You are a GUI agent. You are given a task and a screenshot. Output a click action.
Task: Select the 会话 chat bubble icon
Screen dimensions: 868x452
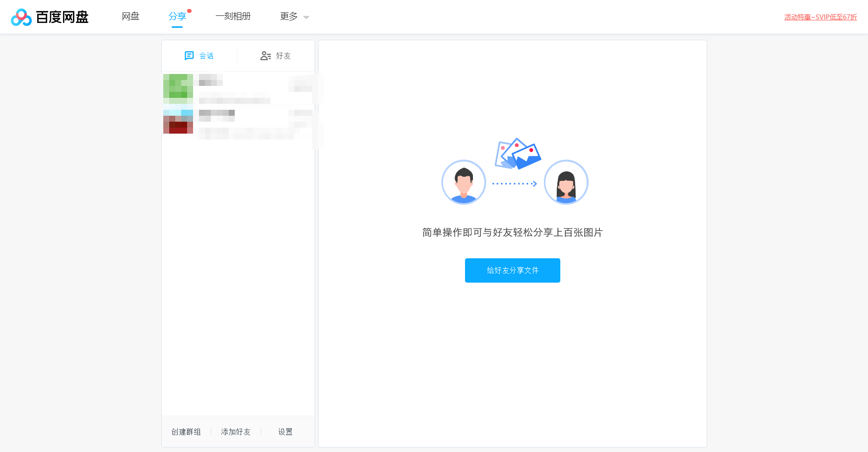[x=189, y=55]
